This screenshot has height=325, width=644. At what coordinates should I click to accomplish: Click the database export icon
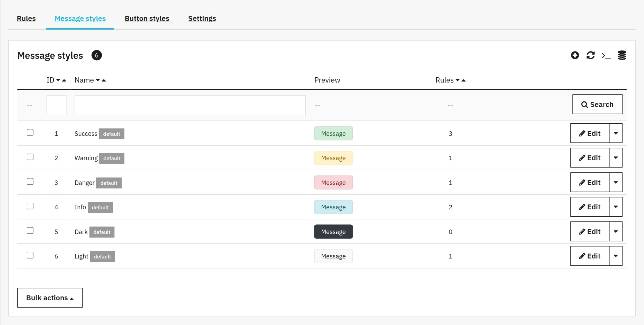(x=622, y=55)
